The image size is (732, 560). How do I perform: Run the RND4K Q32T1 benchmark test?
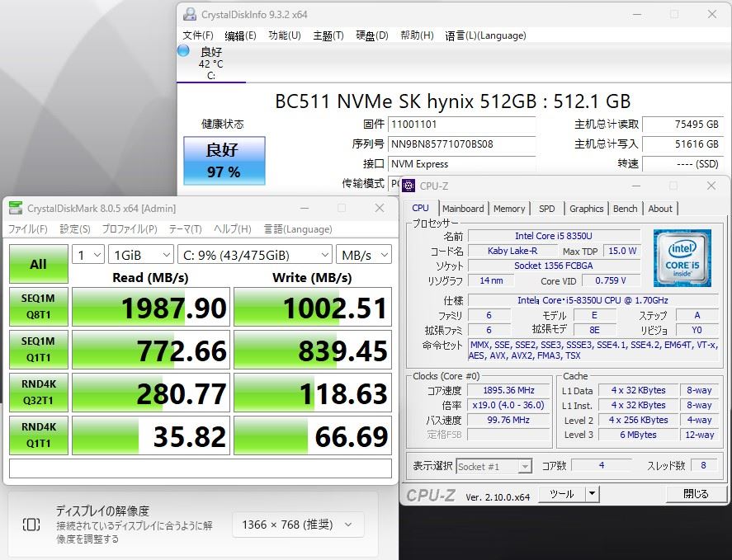38,393
